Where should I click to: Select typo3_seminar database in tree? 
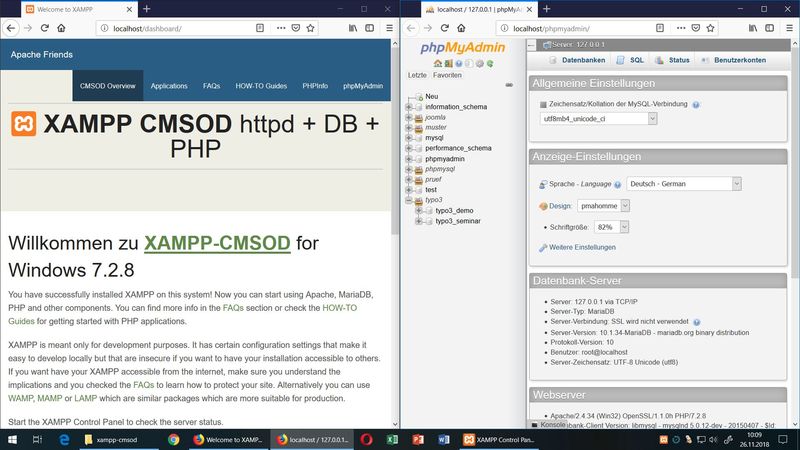point(458,221)
